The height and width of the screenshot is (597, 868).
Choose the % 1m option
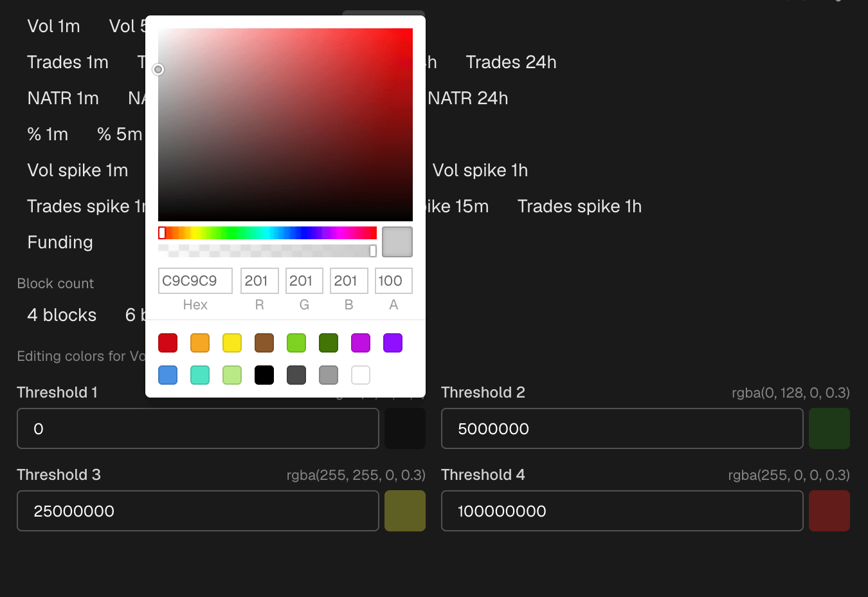click(48, 134)
